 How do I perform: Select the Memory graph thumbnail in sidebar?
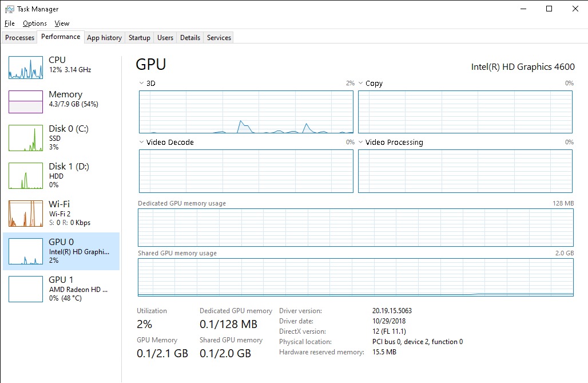26,102
